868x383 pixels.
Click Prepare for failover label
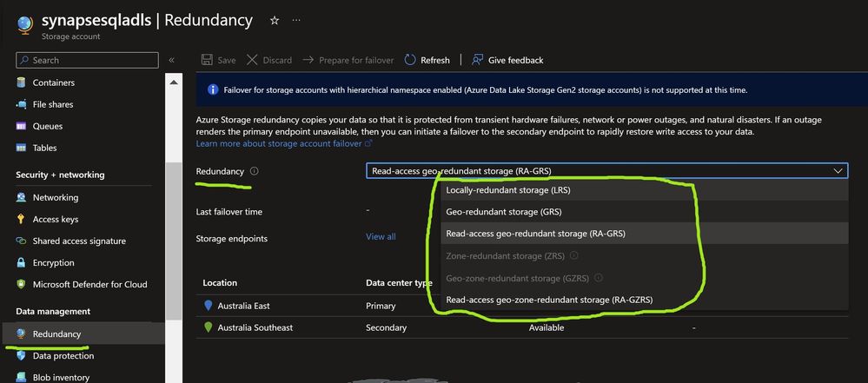coord(356,60)
